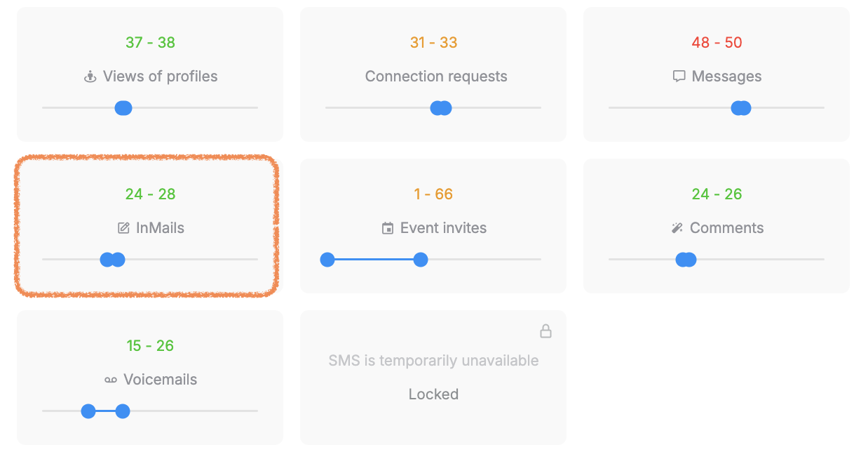868x459 pixels.
Task: Click the 48 - 50 Messages range value
Action: pos(717,42)
